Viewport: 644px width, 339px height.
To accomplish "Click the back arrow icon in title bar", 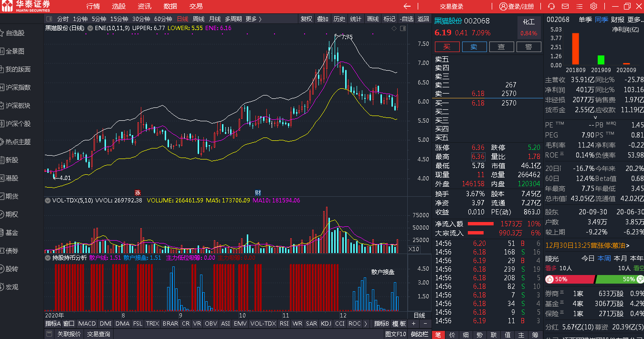I will click(407, 6).
